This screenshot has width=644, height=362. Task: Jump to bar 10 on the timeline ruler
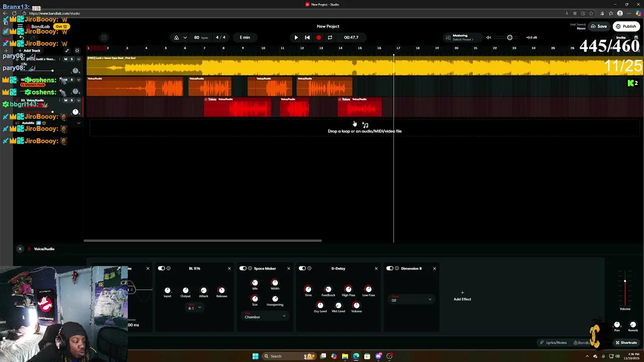263,48
